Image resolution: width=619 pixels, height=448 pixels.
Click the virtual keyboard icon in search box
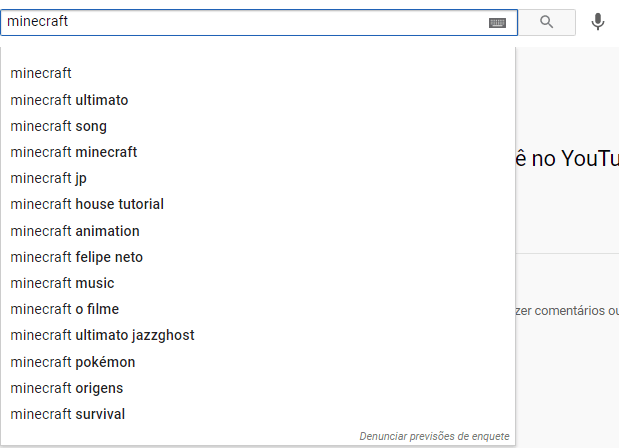pos(497,22)
